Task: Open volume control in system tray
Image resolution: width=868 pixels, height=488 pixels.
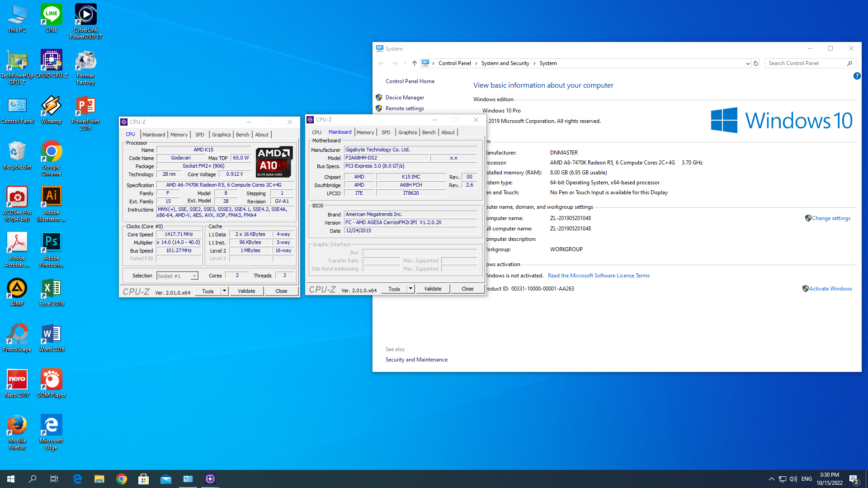Action: pyautogui.click(x=793, y=479)
